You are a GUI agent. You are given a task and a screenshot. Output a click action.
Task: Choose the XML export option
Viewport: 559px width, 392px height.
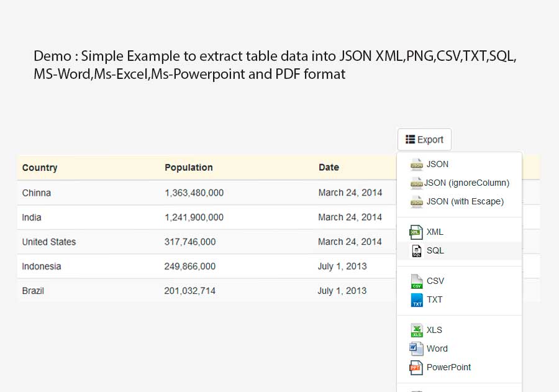click(435, 232)
